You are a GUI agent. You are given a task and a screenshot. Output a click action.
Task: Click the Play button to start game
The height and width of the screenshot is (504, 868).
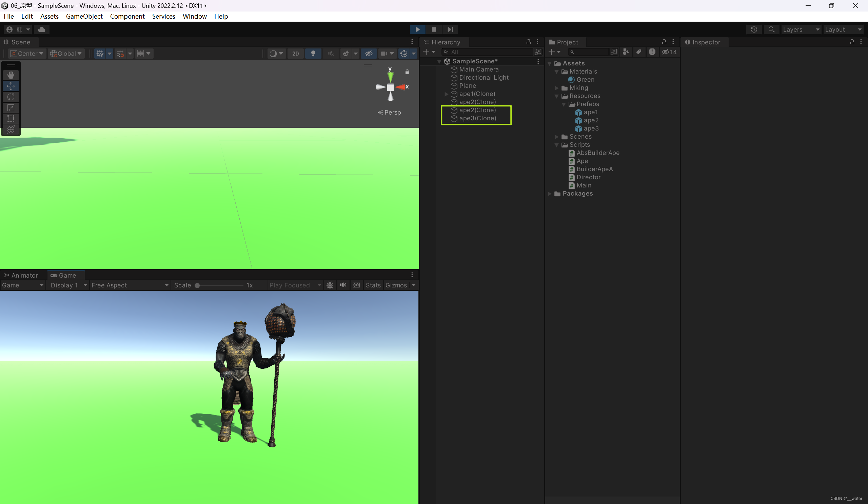[x=418, y=29]
